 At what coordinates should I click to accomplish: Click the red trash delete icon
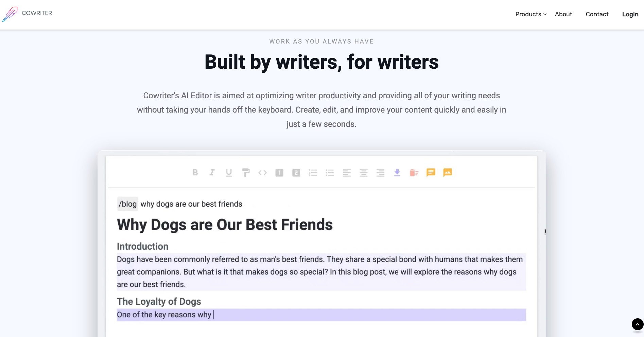click(x=414, y=172)
